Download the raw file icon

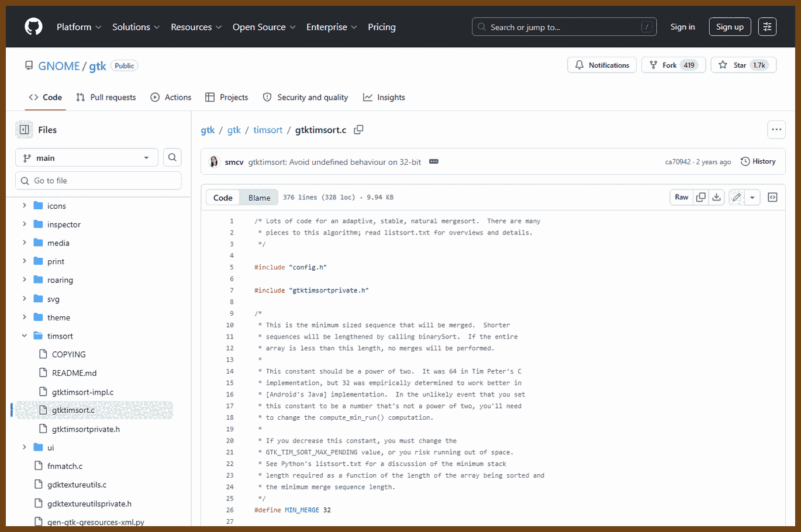[x=716, y=198]
